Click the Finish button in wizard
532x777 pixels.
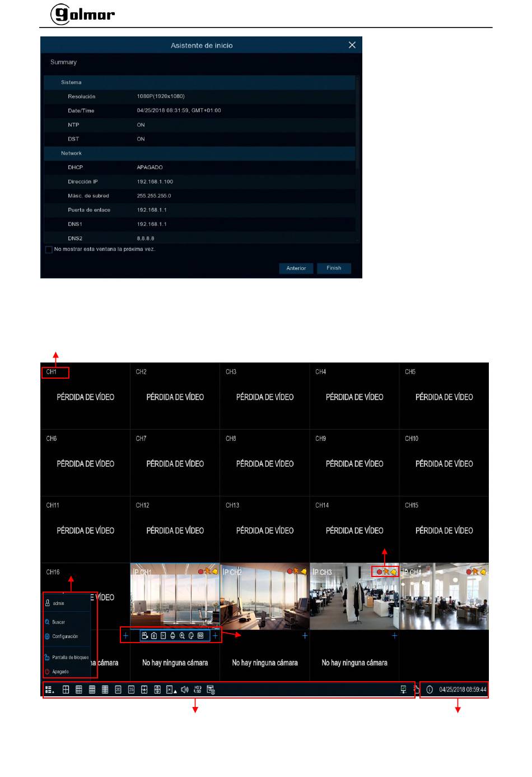coord(334,268)
